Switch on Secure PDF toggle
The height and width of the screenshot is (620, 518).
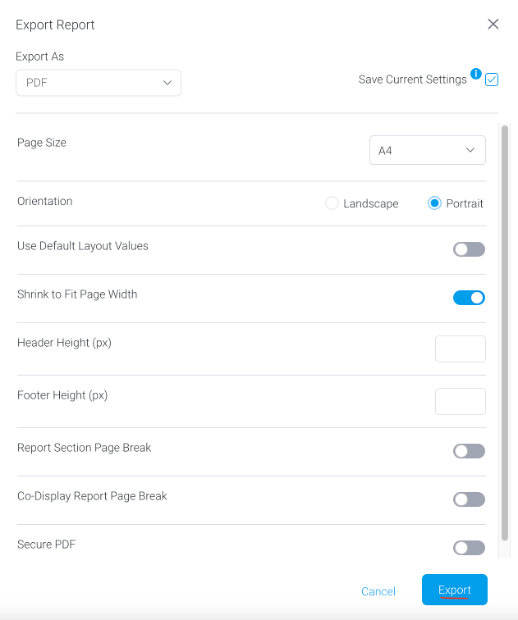(x=469, y=548)
